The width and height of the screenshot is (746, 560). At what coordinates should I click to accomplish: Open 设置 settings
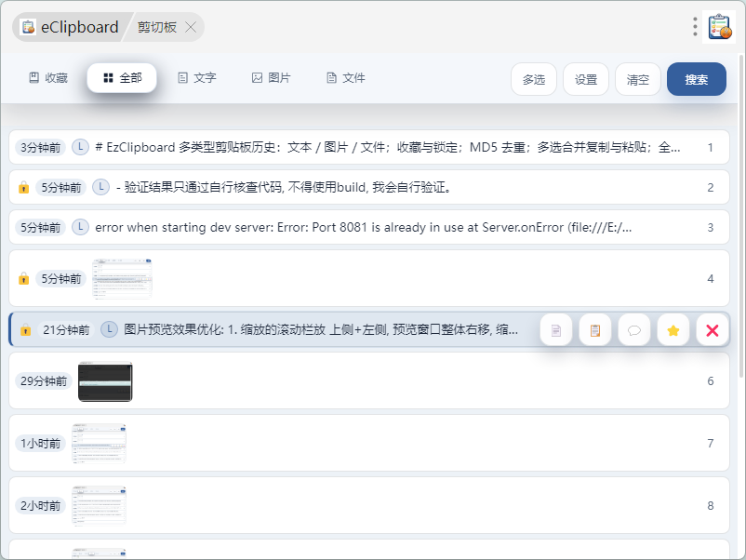(x=586, y=80)
